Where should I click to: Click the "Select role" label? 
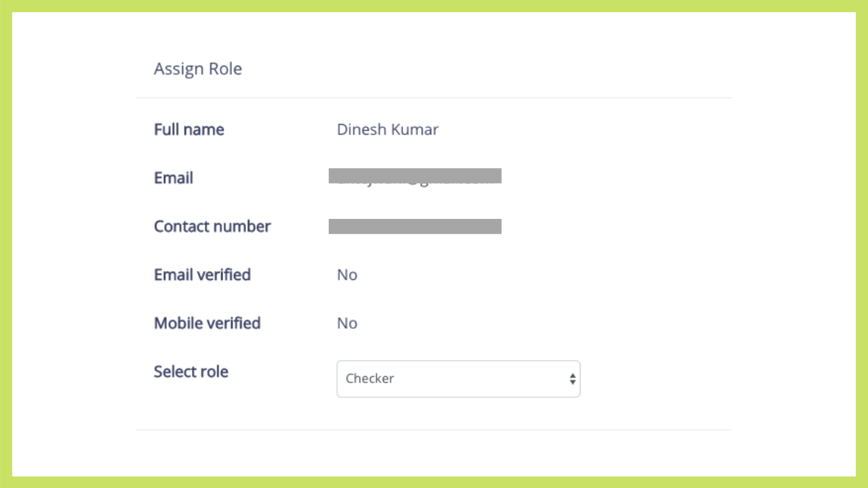[x=191, y=371]
